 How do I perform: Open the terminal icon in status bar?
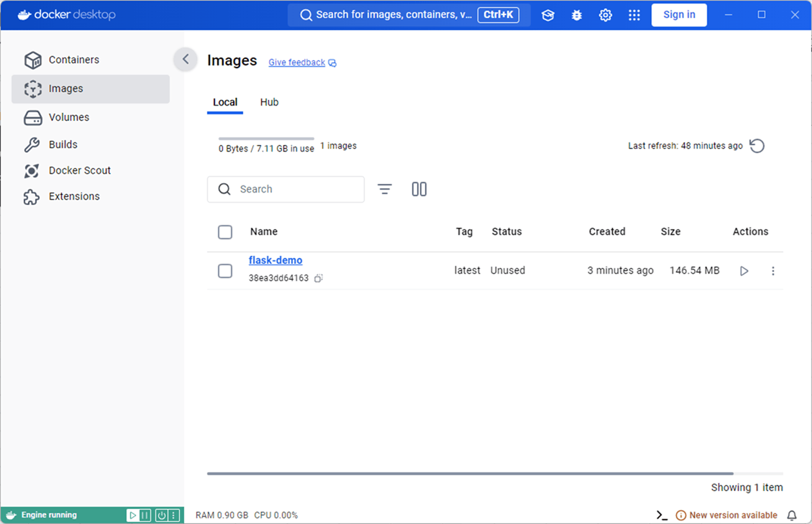pyautogui.click(x=662, y=515)
